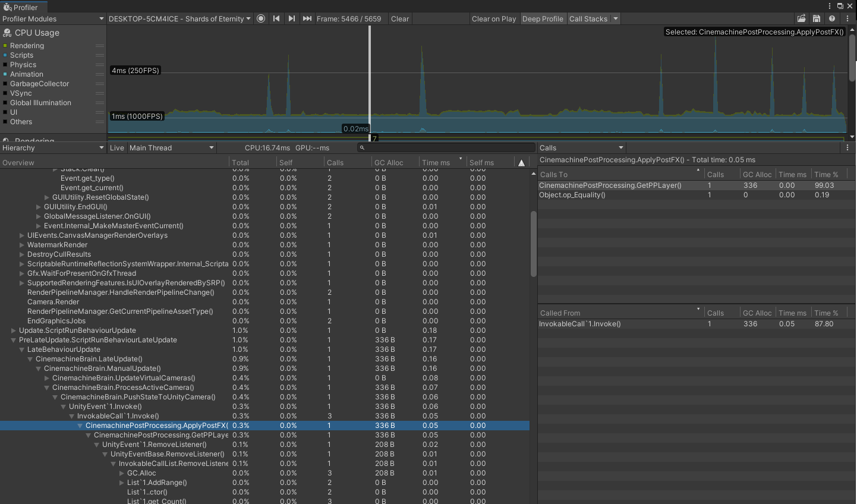Open Profiler help with the question mark icon

click(831, 18)
